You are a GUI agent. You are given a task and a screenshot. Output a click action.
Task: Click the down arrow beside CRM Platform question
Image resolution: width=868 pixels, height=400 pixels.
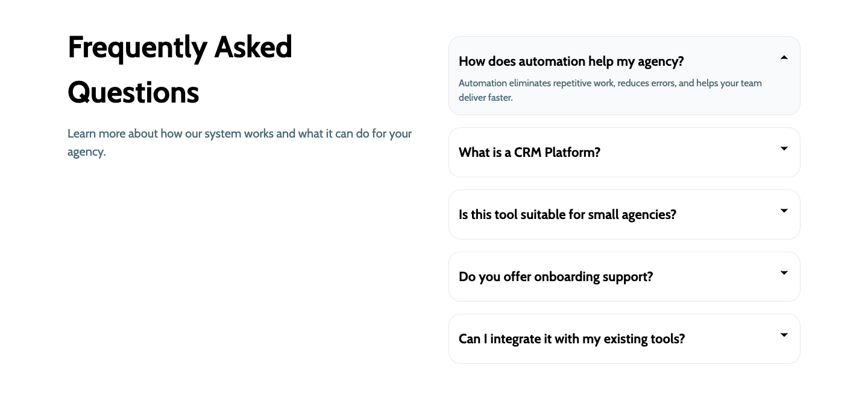(784, 148)
